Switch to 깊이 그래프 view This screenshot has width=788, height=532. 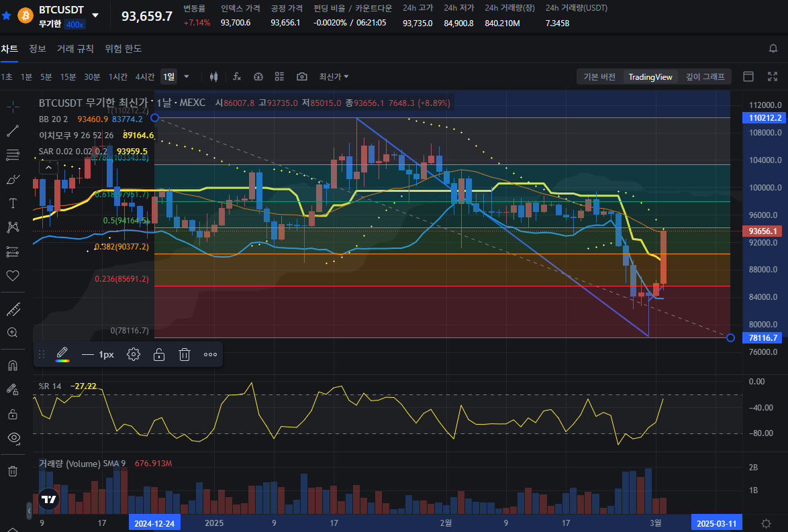[705, 77]
